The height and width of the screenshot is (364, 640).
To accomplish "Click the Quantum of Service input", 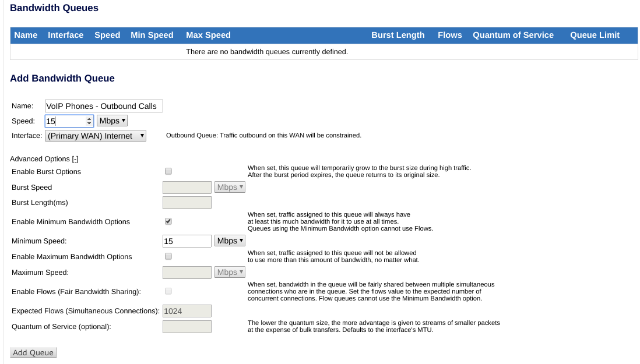I will click(187, 326).
